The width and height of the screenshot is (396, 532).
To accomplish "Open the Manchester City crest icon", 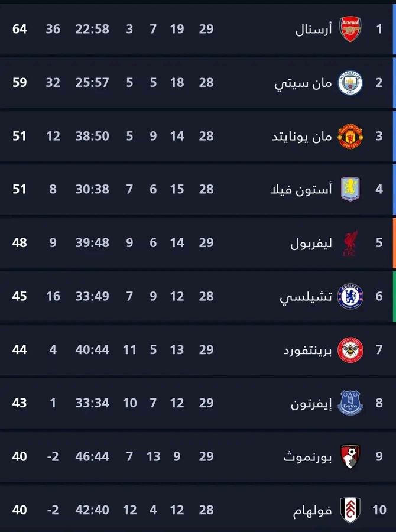I will [x=350, y=83].
